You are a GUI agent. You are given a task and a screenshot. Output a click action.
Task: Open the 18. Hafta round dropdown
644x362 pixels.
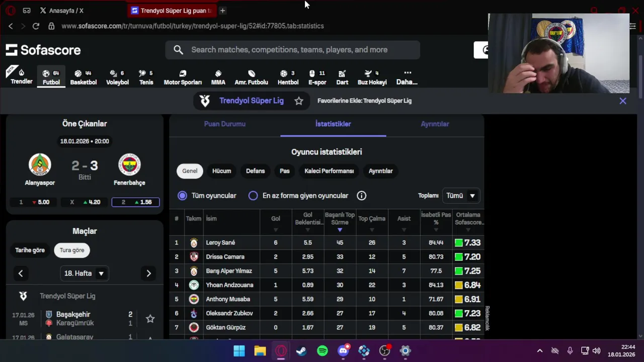coord(85,274)
